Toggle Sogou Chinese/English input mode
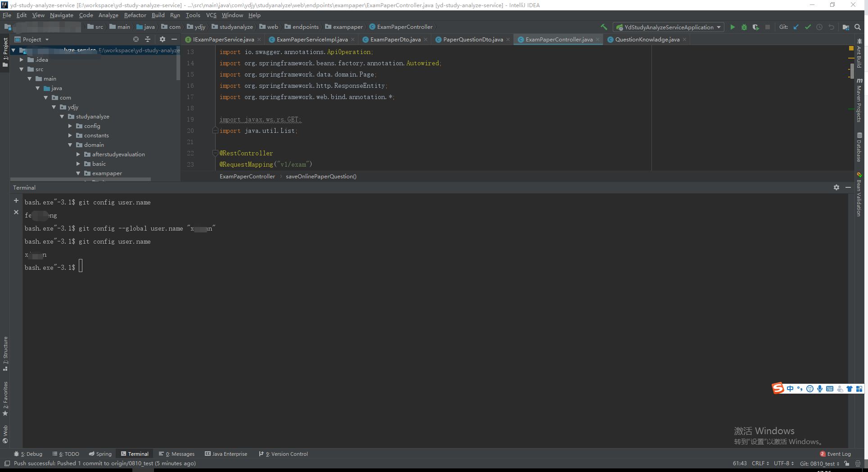 [x=790, y=389]
